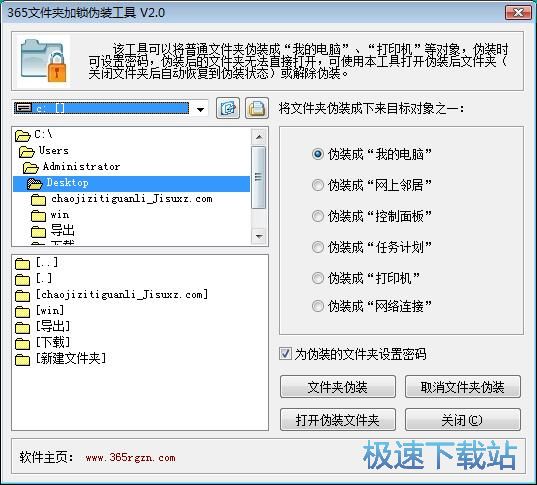Screen dimensions: 537x485
Task: Click folder icon beside [..] entry
Action: (x=23, y=264)
